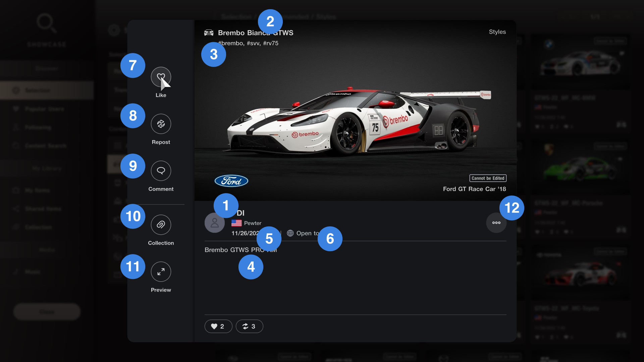Repost this Brembo livery style

161,124
